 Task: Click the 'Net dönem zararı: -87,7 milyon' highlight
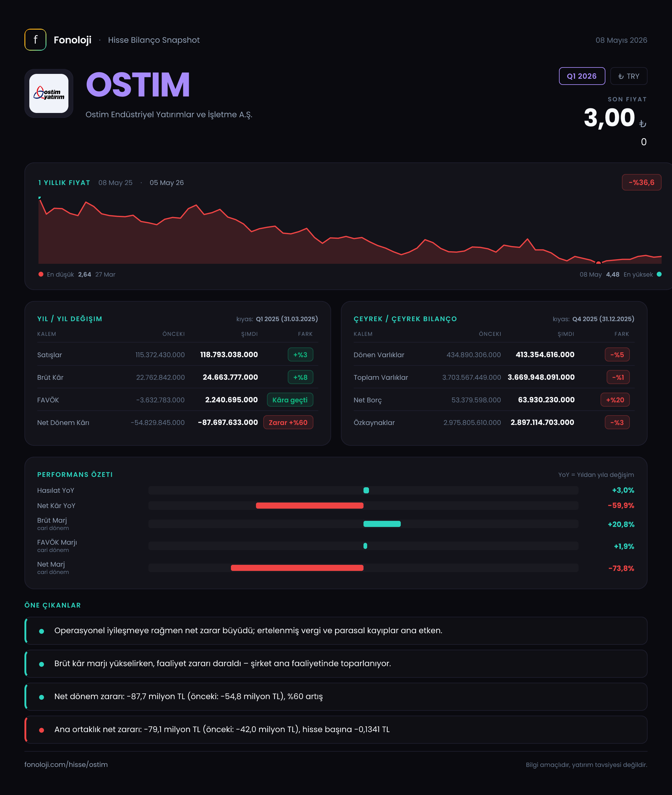tap(336, 696)
